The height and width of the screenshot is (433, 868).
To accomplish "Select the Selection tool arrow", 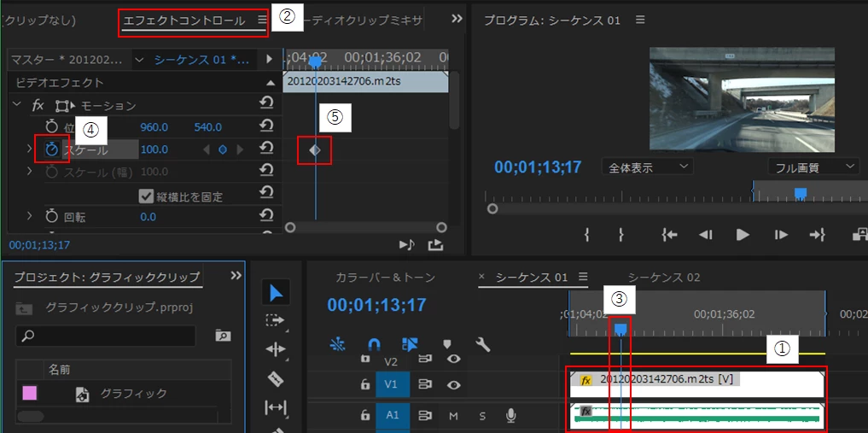I will point(276,293).
